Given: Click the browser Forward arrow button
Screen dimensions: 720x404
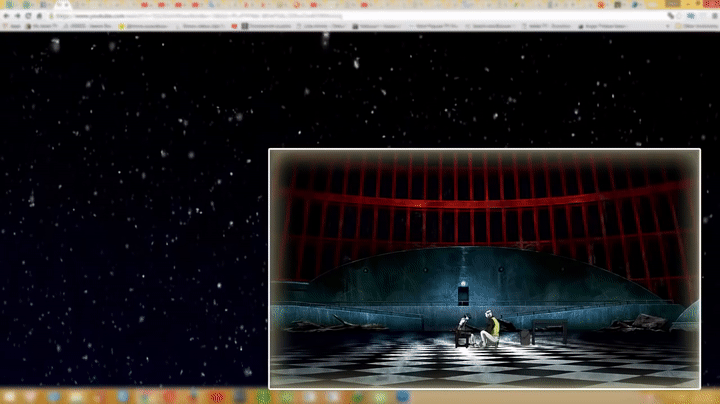Looking at the screenshot, I should pyautogui.click(x=17, y=16).
